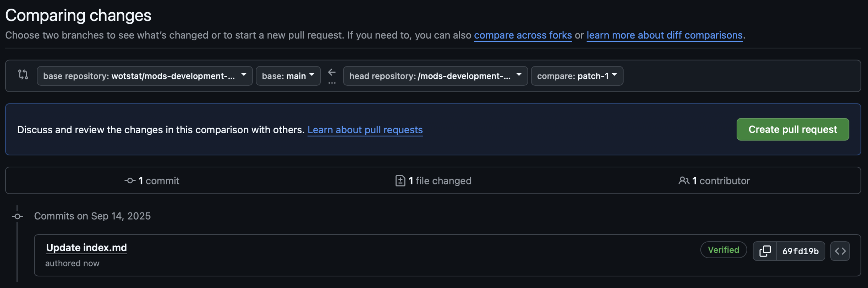Click the commit icon beside 1 commit
This screenshot has height=288, width=868.
click(130, 181)
